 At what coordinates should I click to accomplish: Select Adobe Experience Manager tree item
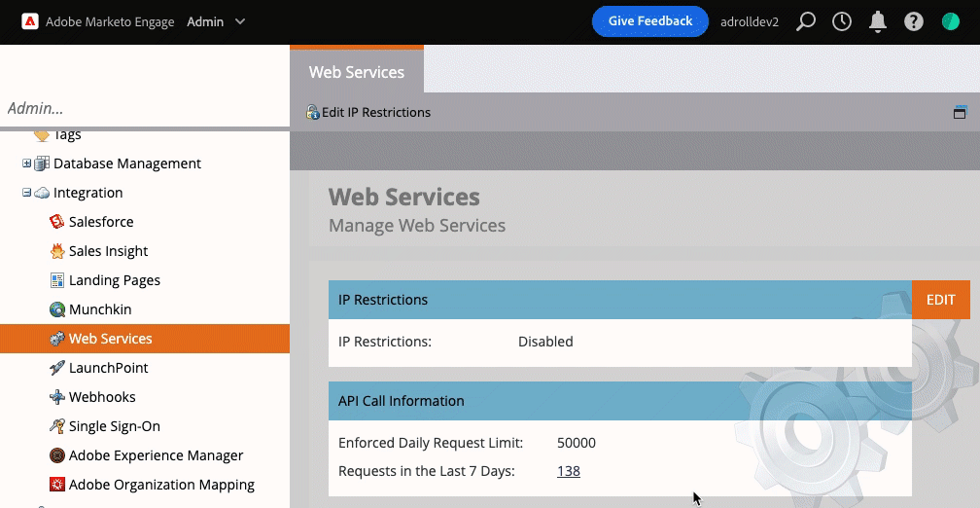click(x=156, y=455)
